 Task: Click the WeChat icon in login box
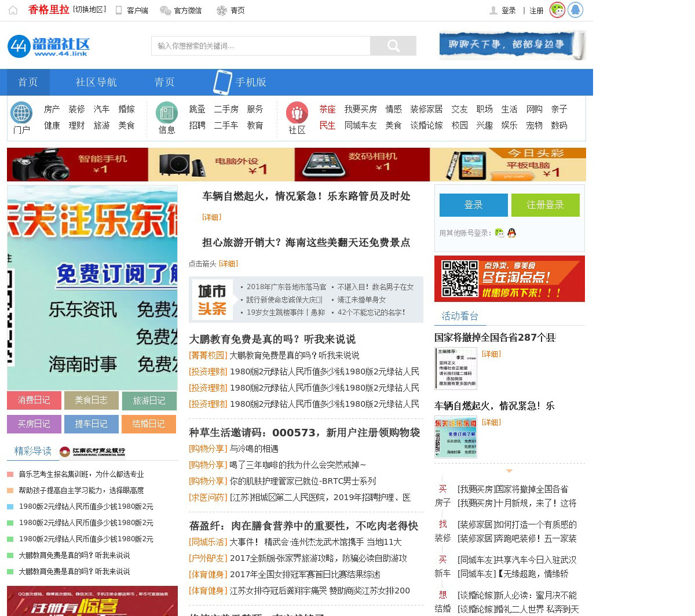tap(499, 233)
